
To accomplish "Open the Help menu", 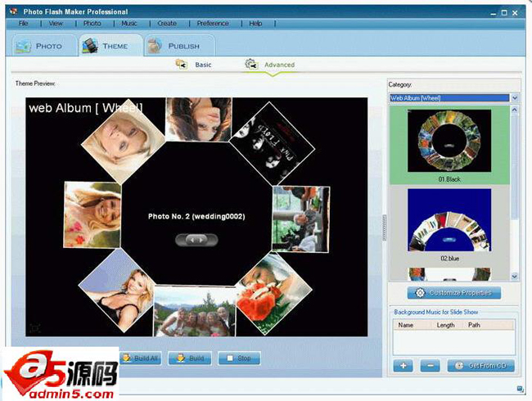I will click(x=255, y=24).
